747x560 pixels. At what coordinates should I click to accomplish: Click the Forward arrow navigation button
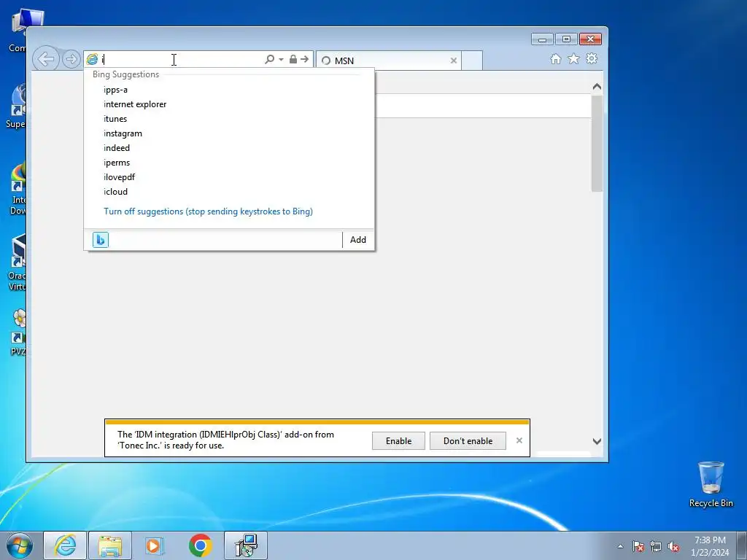(71, 59)
